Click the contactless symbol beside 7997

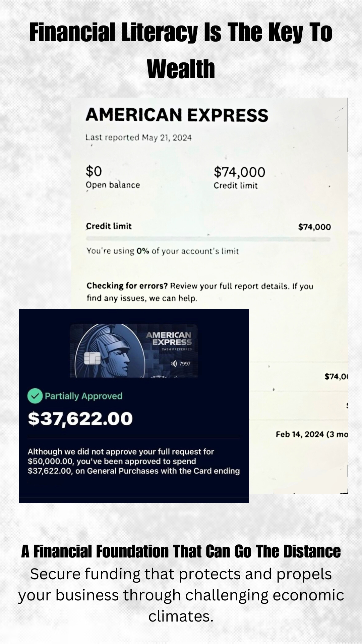[174, 364]
